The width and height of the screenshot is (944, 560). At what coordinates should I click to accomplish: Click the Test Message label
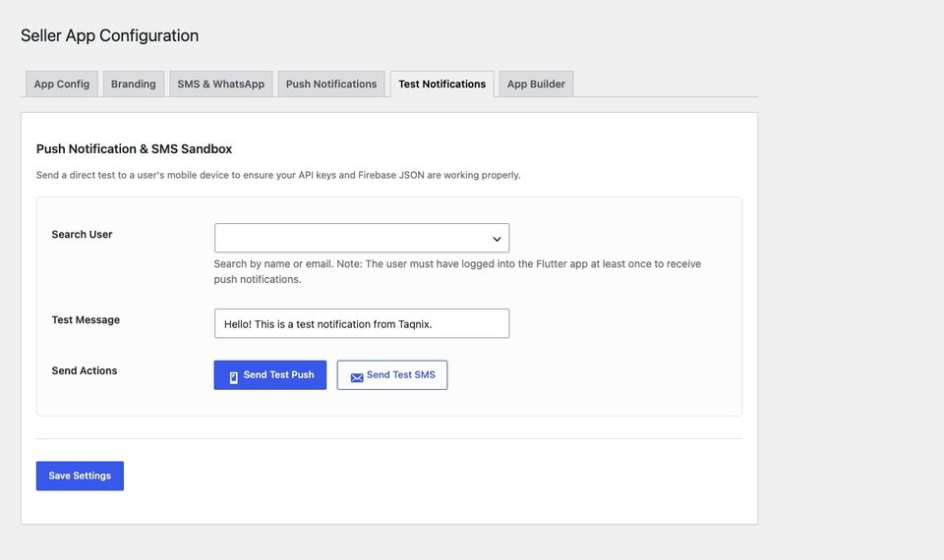click(86, 320)
